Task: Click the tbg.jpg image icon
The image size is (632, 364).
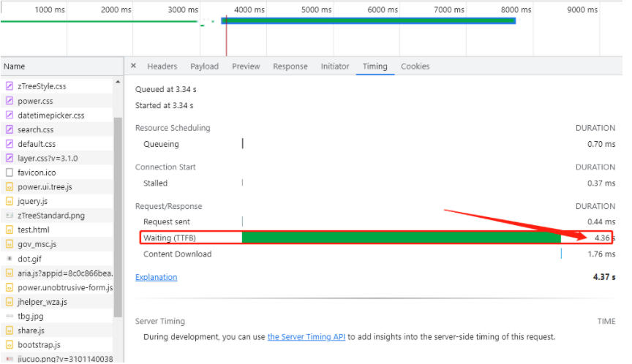Action: (x=10, y=316)
